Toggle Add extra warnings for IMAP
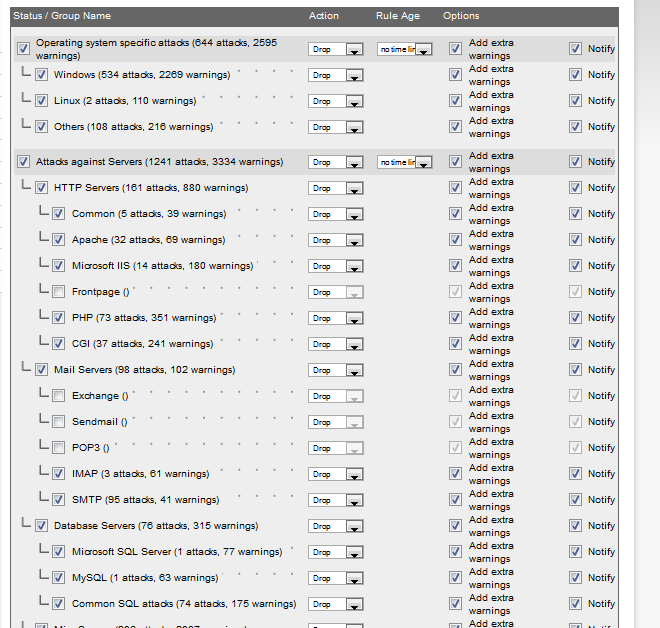The image size is (660, 628). pos(455,474)
